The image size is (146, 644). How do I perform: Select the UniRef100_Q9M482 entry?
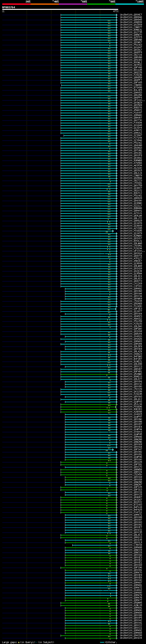click(131, 289)
